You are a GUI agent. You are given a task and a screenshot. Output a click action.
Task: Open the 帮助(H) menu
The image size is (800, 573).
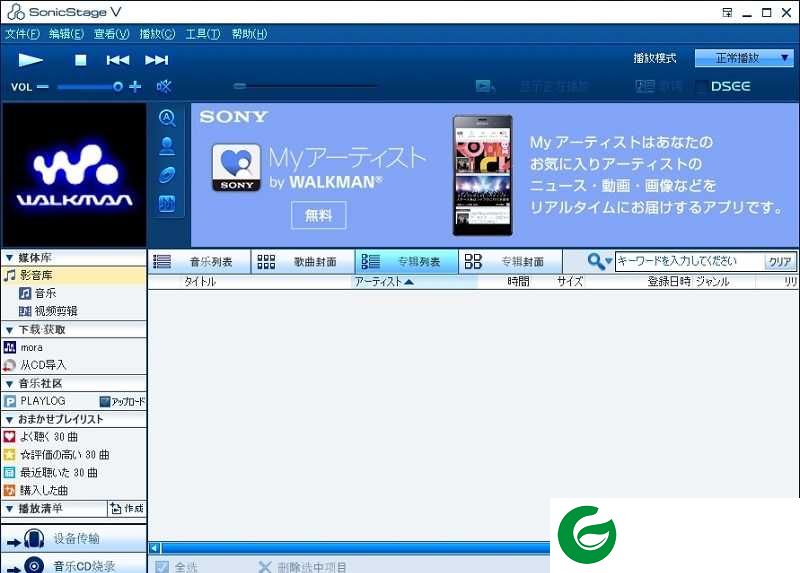point(249,34)
